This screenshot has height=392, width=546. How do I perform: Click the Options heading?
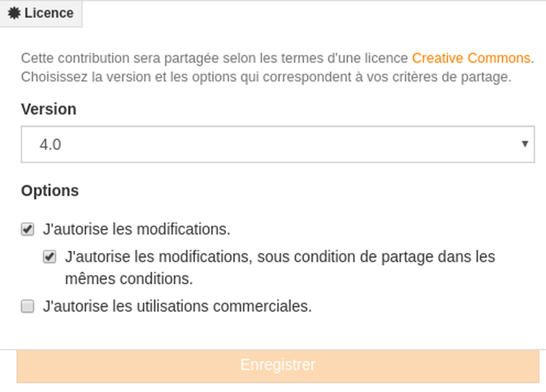(x=50, y=190)
